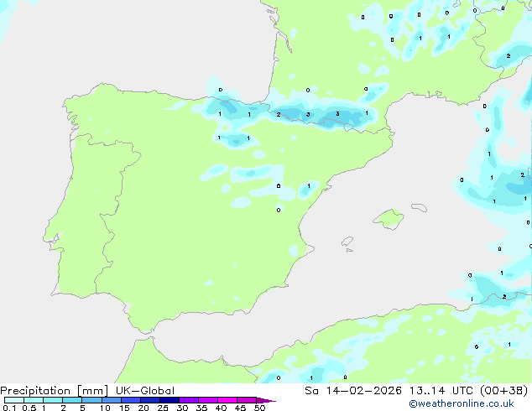Click the 2–5 mm legend color swatch
Screen dimensions: 532x411
(72, 400)
